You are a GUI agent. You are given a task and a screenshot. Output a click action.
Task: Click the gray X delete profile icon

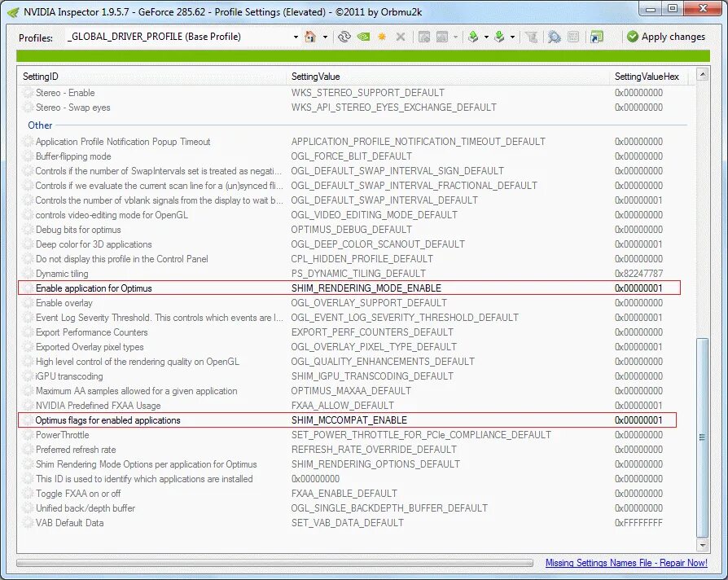(x=400, y=37)
